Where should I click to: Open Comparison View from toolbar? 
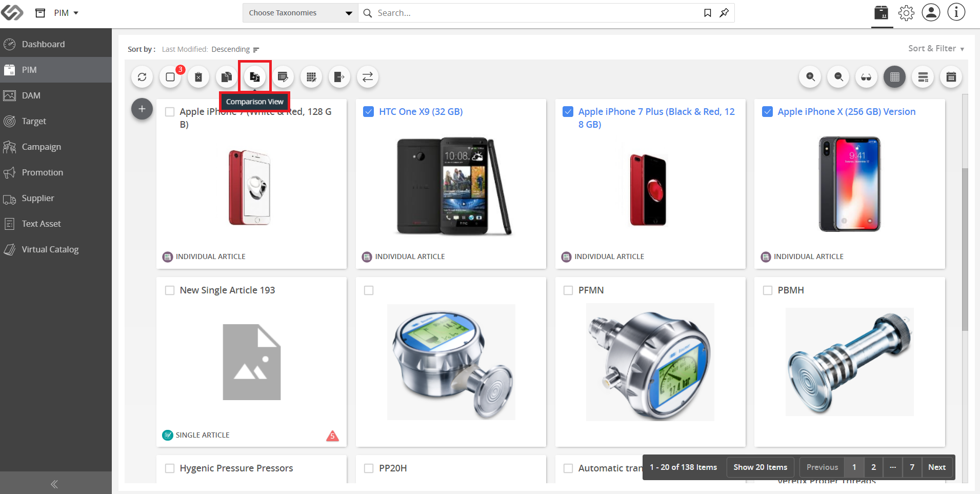[255, 77]
